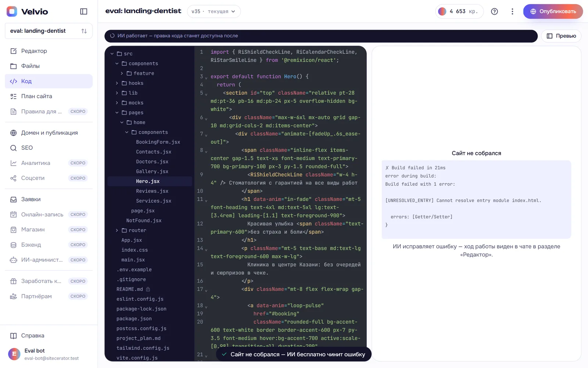Open Правила для item in sidebar

coord(49,112)
